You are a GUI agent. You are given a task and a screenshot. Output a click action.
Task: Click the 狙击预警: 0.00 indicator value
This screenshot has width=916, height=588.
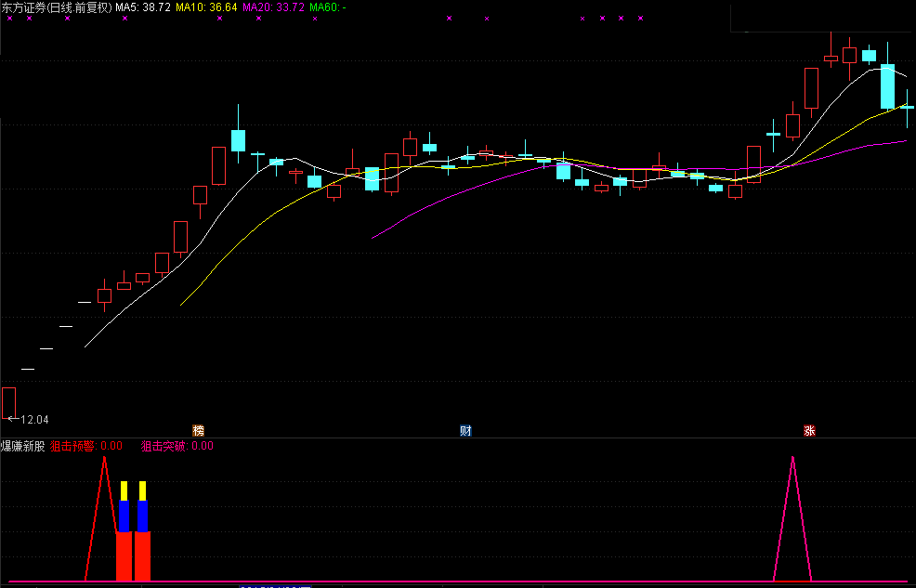tap(85, 446)
